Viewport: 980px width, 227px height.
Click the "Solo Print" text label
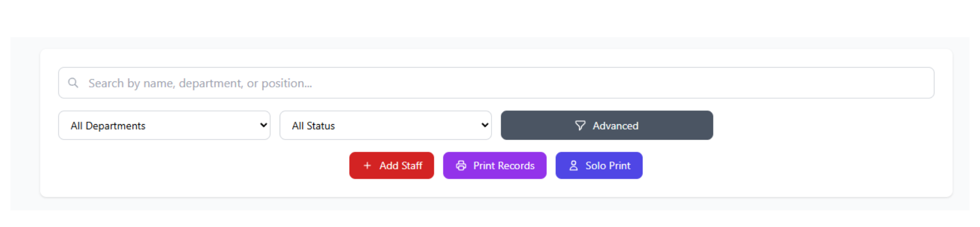point(608,166)
